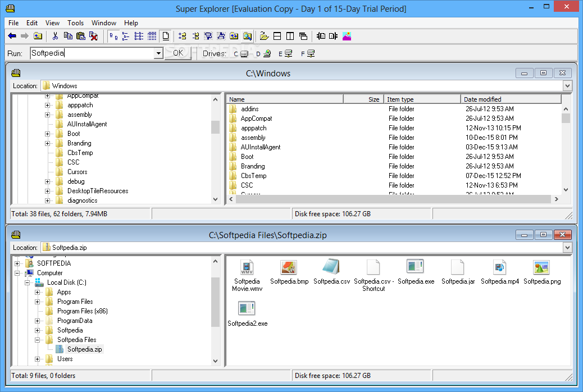
Task: Tile windows horizontally icon
Action: (x=277, y=36)
